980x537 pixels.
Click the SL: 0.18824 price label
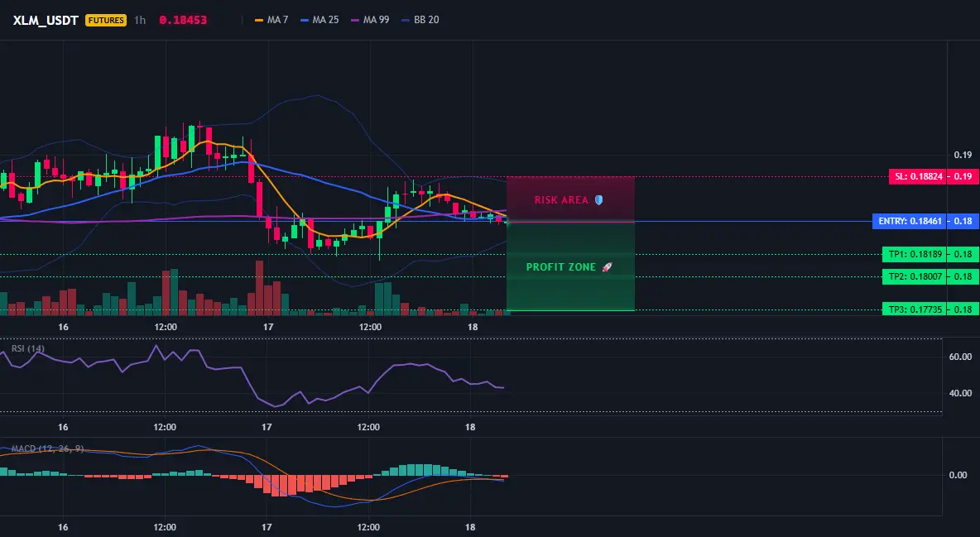click(917, 176)
